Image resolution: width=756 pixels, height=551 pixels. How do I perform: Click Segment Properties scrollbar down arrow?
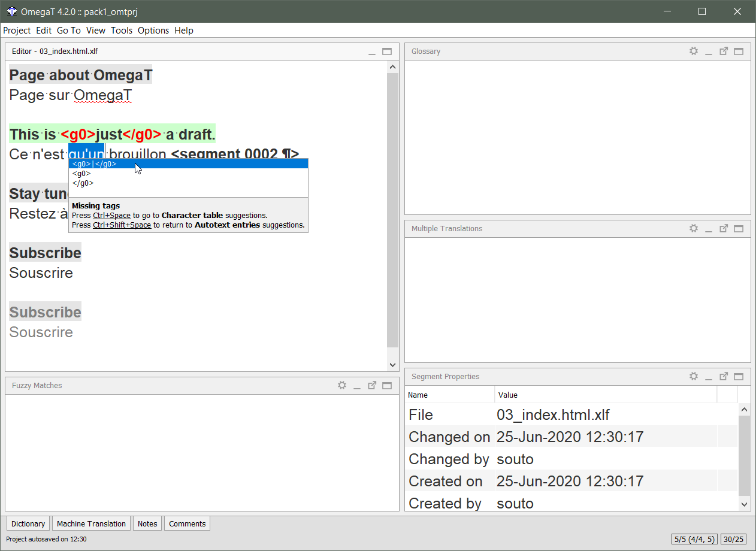pyautogui.click(x=744, y=505)
